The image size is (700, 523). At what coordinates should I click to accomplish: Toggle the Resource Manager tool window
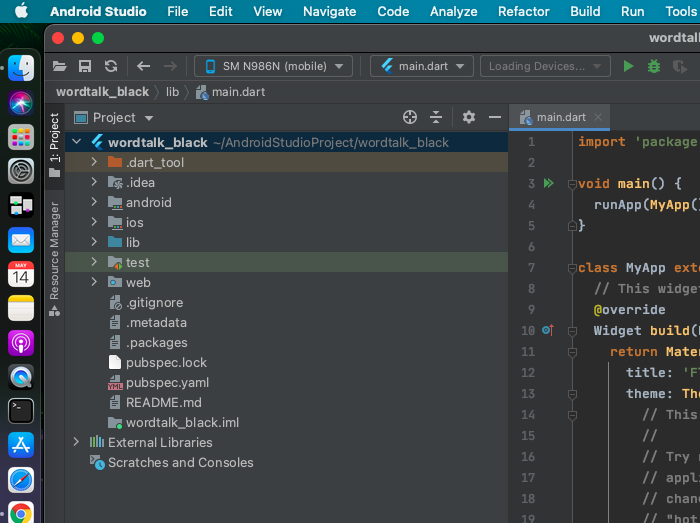point(54,259)
